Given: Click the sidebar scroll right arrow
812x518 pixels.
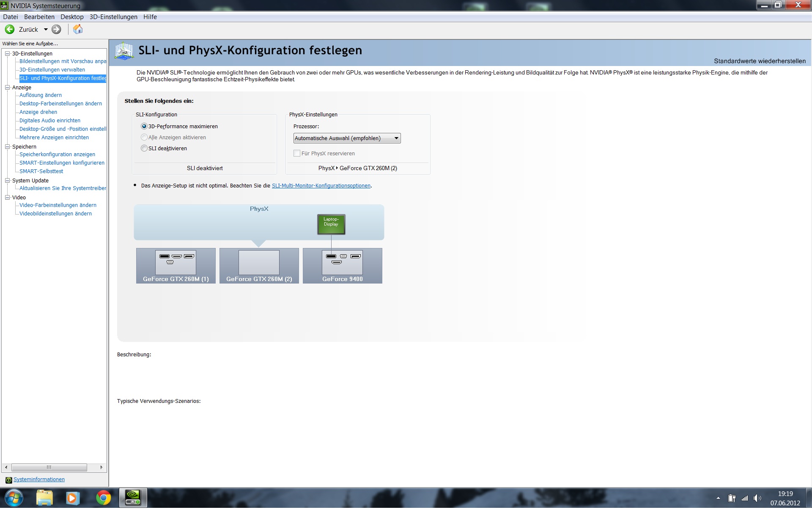Looking at the screenshot, I should [101, 467].
